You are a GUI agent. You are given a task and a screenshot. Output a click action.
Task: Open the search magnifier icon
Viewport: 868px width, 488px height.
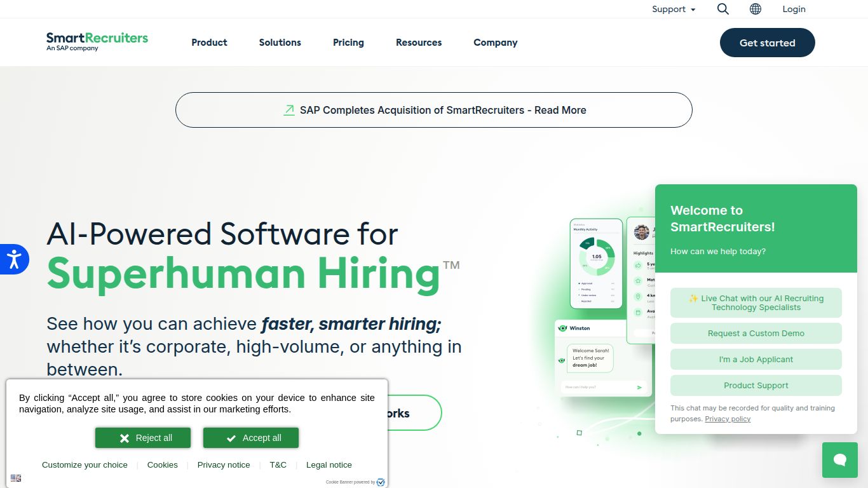(722, 9)
